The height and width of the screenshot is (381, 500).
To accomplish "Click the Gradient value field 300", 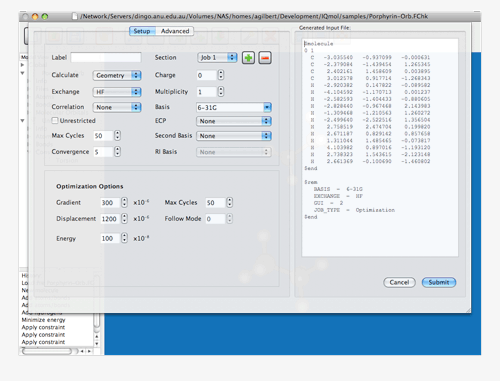I will (x=110, y=203).
